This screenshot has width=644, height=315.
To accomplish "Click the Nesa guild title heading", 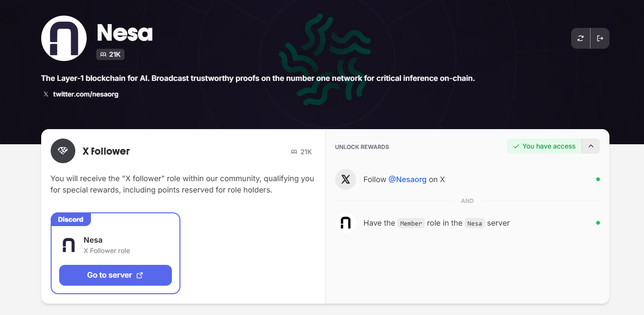I will (125, 33).
